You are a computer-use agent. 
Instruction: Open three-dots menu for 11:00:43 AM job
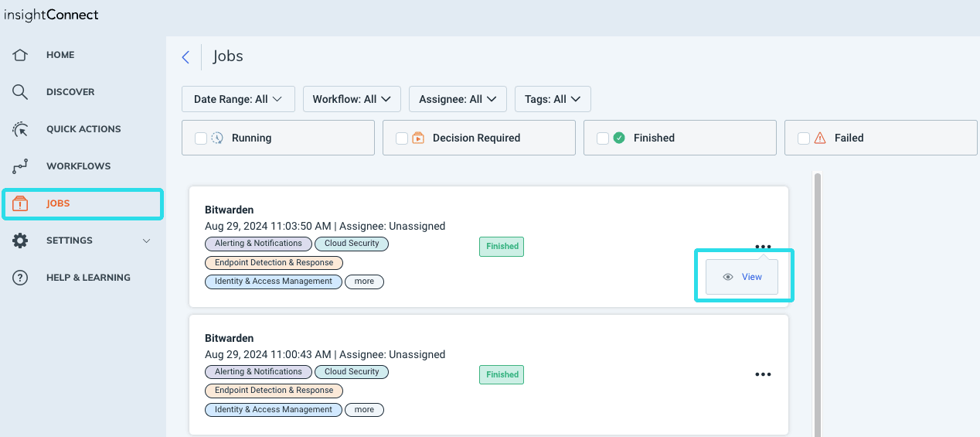(763, 374)
